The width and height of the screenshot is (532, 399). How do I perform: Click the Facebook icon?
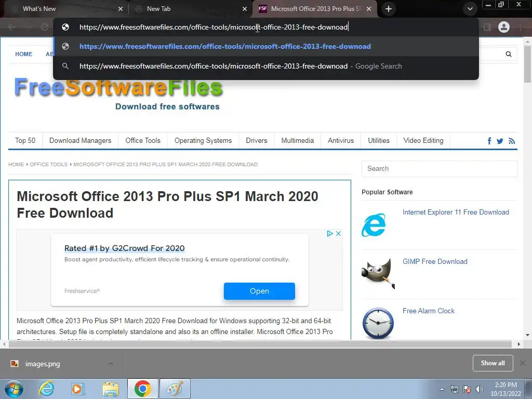(489, 141)
